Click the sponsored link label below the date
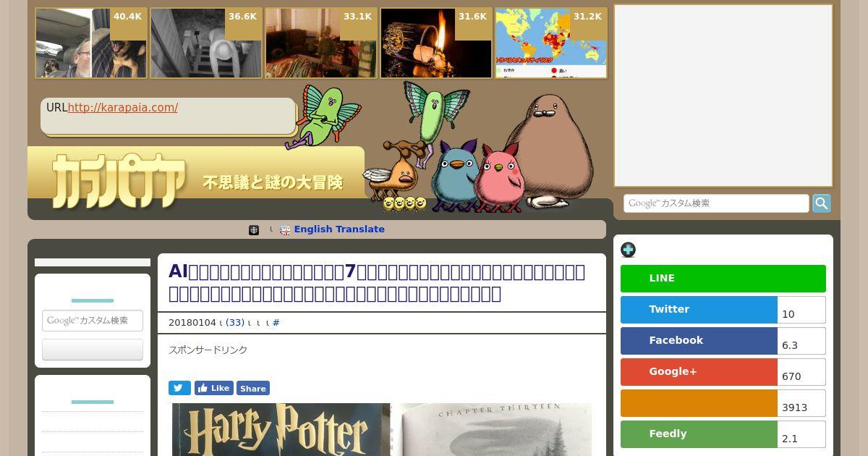868x456 pixels. click(x=208, y=350)
